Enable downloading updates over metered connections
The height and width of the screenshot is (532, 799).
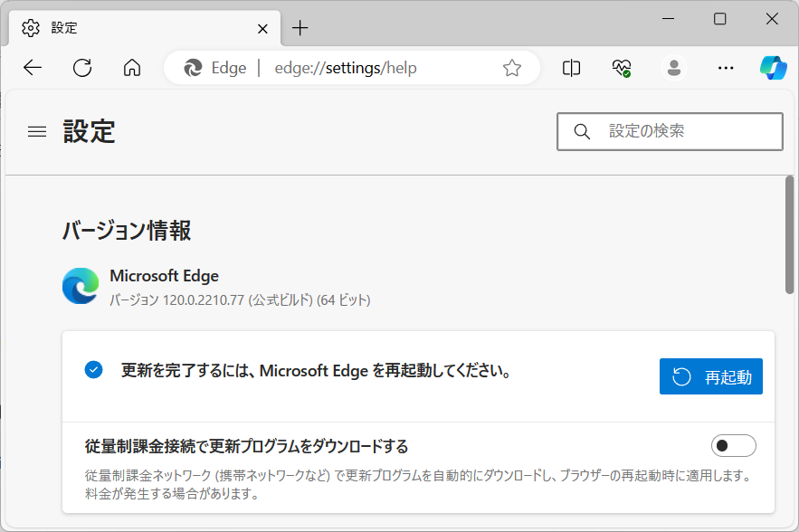tap(733, 445)
